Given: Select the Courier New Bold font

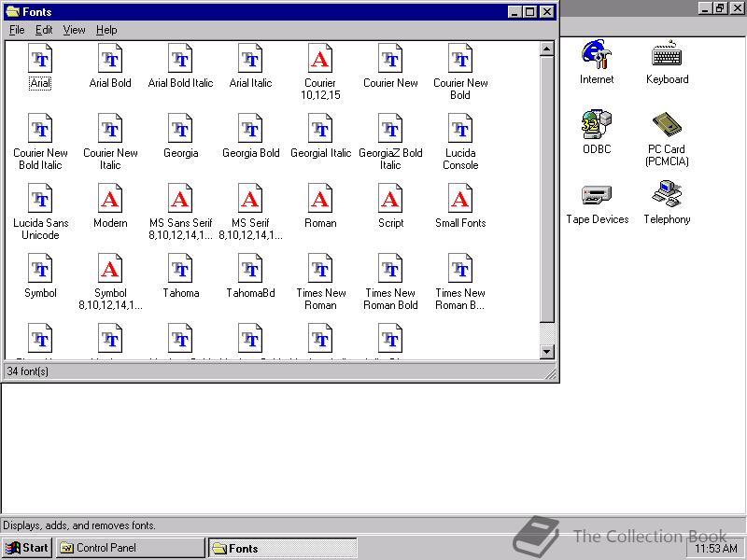Looking at the screenshot, I should point(460,59).
